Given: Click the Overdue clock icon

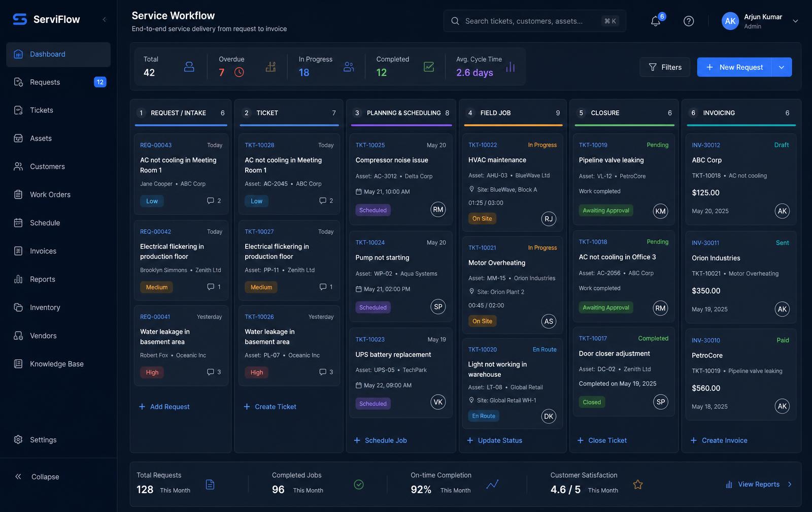Looking at the screenshot, I should [x=239, y=72].
